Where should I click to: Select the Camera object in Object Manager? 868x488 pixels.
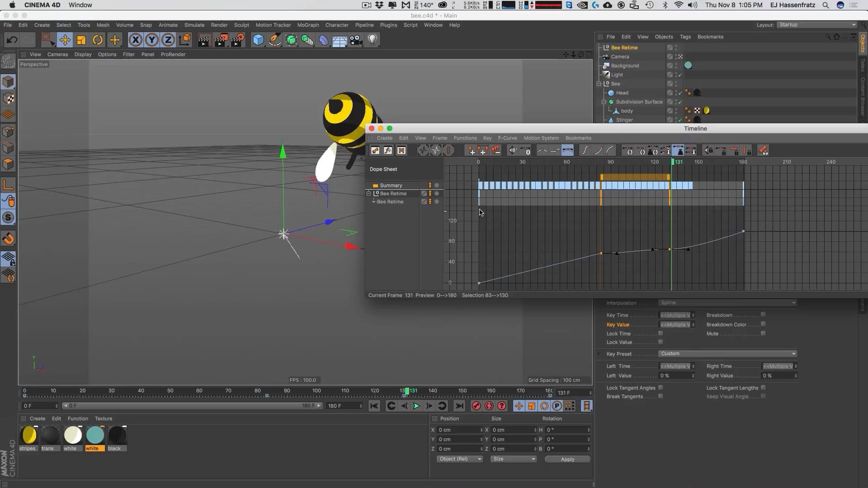(620, 56)
